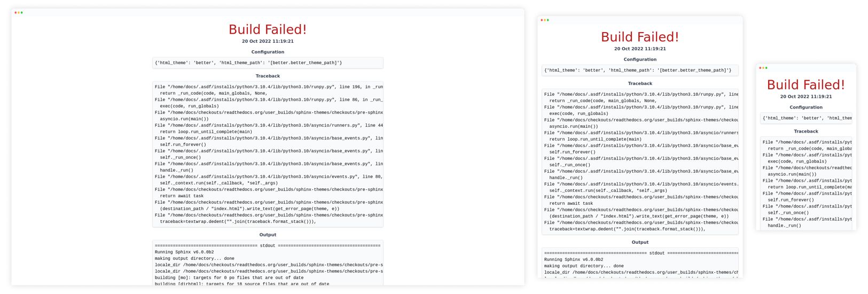The width and height of the screenshot is (868, 294).
Task: Click 'asyncio.run(main())' in middle window
Action: 574,126
